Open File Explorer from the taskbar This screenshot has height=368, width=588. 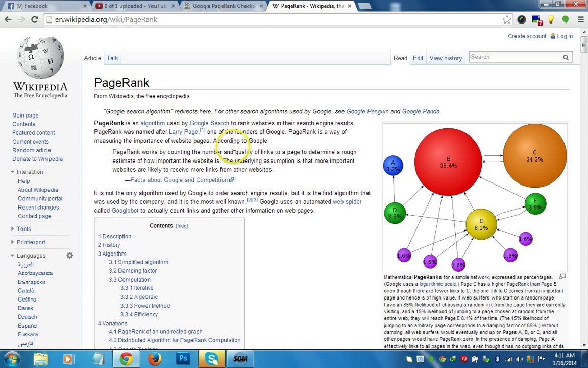[x=40, y=359]
